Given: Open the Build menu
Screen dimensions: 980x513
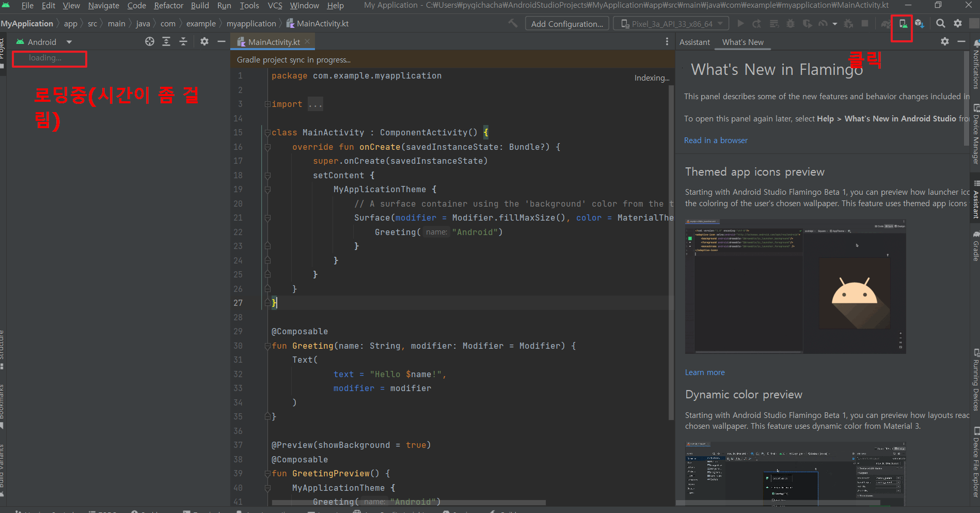Looking at the screenshot, I should pyautogui.click(x=200, y=5).
